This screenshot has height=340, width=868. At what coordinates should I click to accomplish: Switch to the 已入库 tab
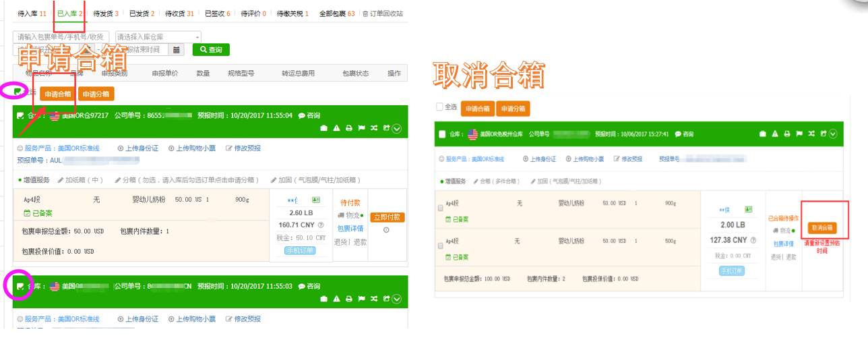(70, 13)
